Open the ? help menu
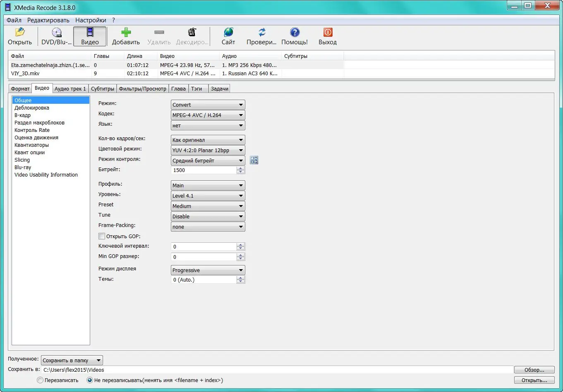The height and width of the screenshot is (392, 563). (x=113, y=20)
